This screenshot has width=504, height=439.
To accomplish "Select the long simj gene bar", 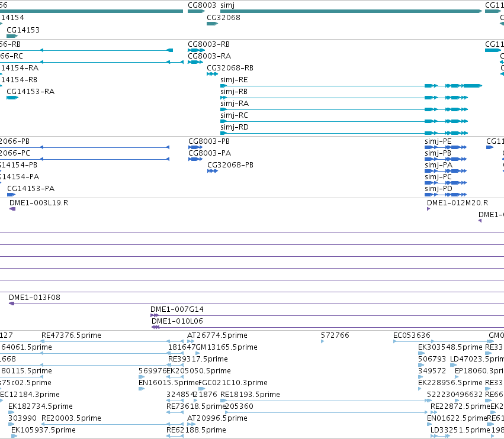I will [x=351, y=11].
